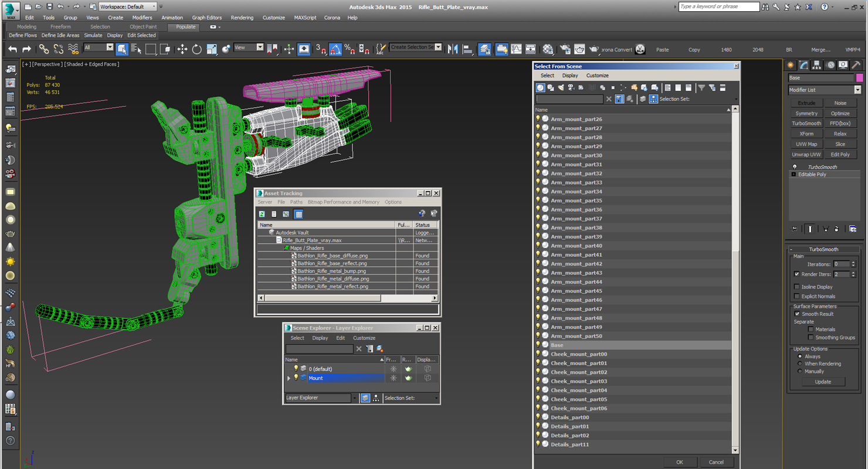Collapse the TurboSmooth rollout

point(791,249)
